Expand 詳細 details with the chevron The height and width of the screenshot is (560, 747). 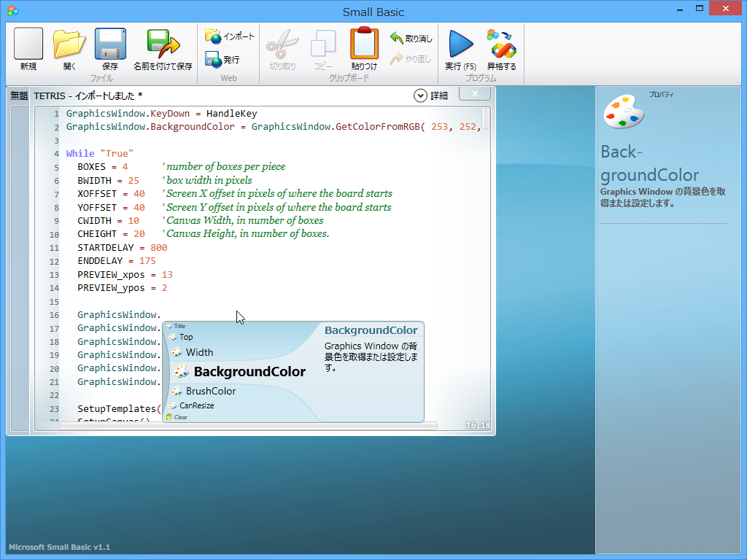coord(420,96)
